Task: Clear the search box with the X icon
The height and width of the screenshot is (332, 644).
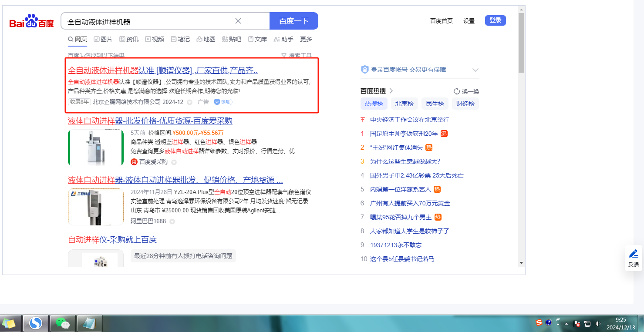Action: [238, 21]
